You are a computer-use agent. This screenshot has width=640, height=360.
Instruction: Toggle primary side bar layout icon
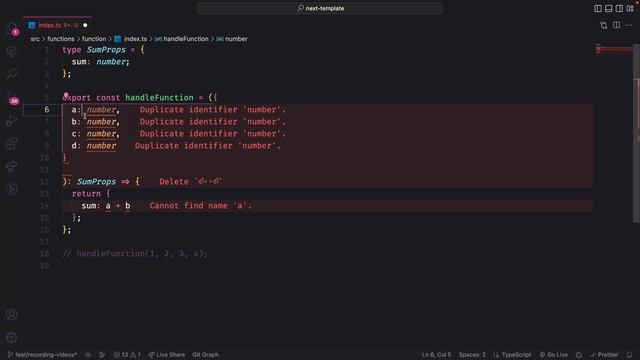click(598, 8)
